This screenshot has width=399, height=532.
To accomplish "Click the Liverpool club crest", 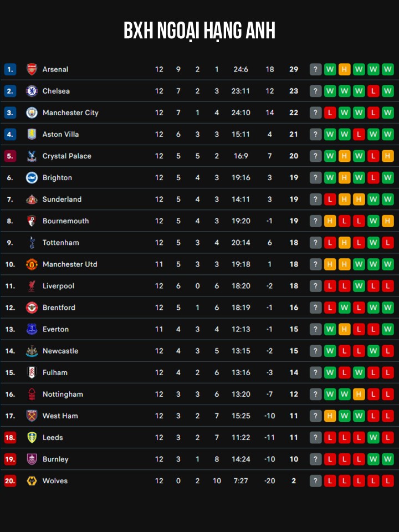I will tap(32, 286).
